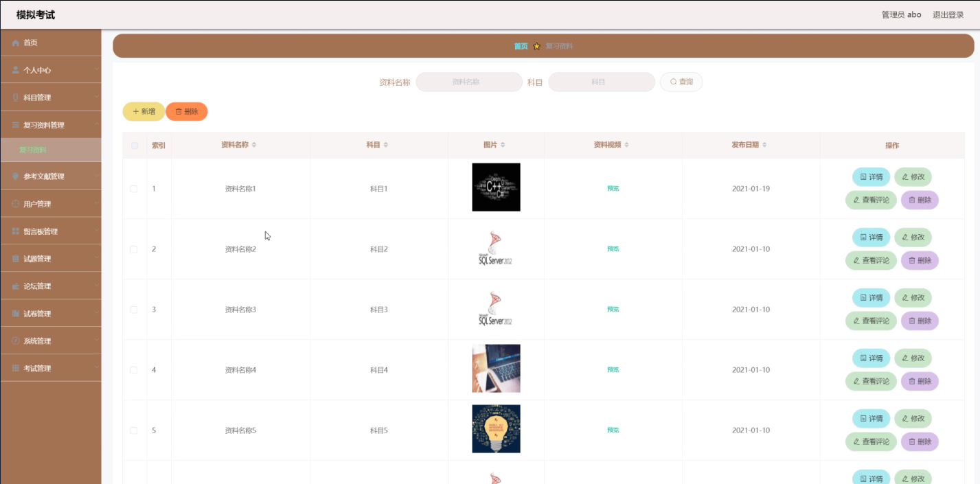Screen dimensions: 980x484
Task: Click the compass icon beside 系统管理
Action: [x=16, y=341]
